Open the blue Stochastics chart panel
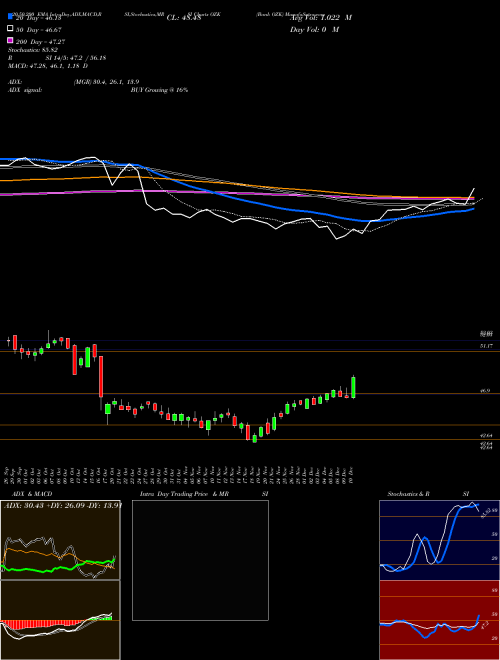The height and width of the screenshot is (660, 500). pyautogui.click(x=439, y=540)
